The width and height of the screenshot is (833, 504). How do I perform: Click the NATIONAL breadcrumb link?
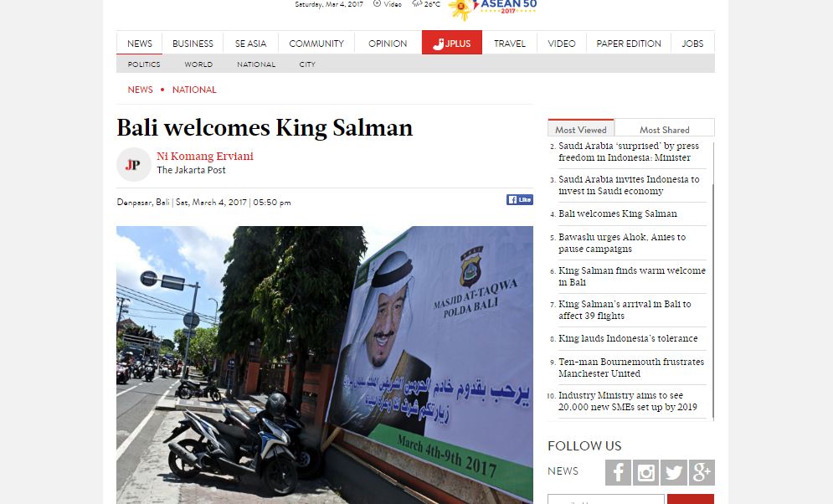(194, 90)
